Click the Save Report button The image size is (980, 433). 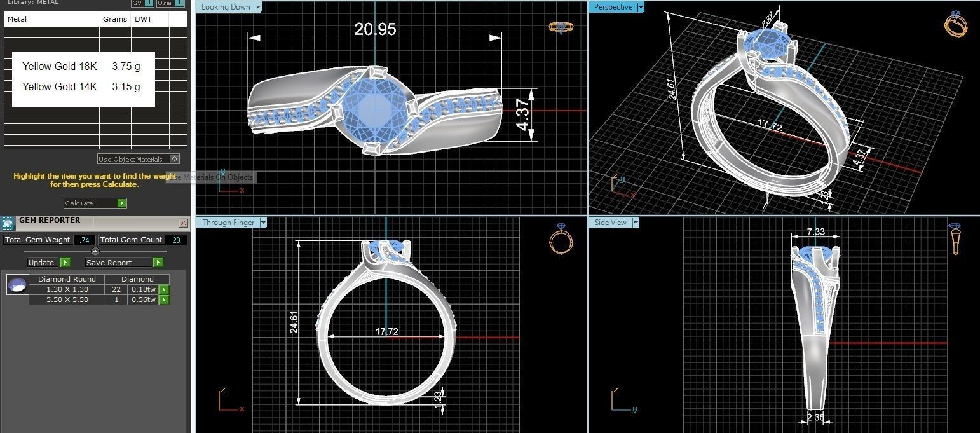point(124,262)
